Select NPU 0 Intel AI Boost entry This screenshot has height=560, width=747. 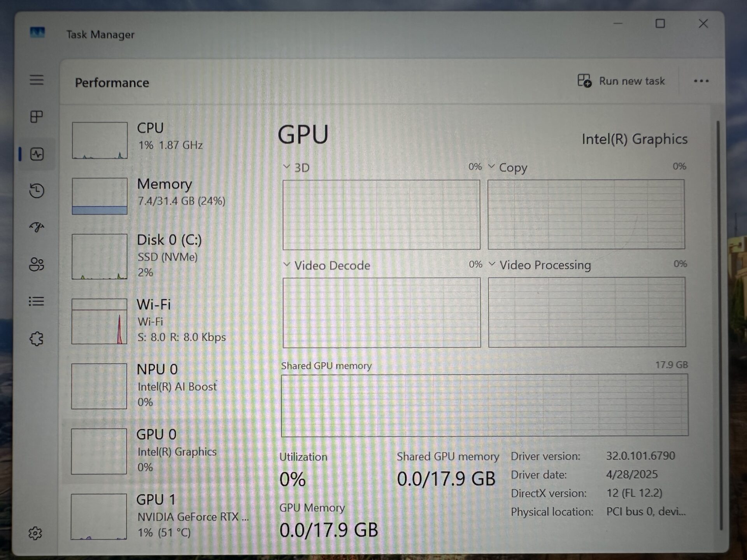[156, 386]
